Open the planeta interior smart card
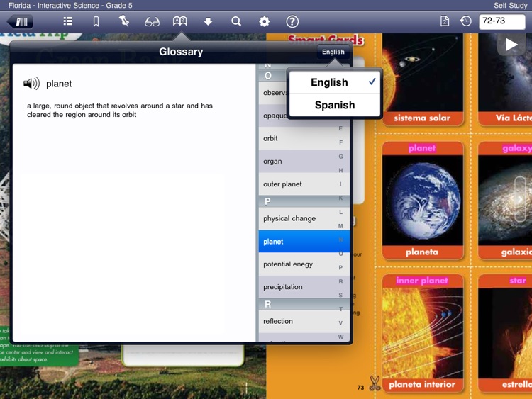The width and height of the screenshot is (532, 399). 423,334
